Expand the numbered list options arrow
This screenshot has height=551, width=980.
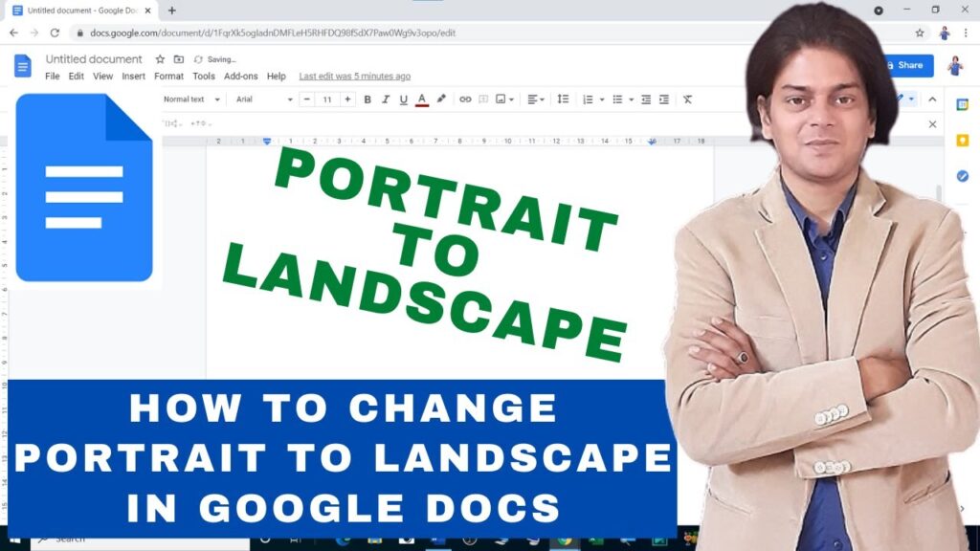click(602, 99)
